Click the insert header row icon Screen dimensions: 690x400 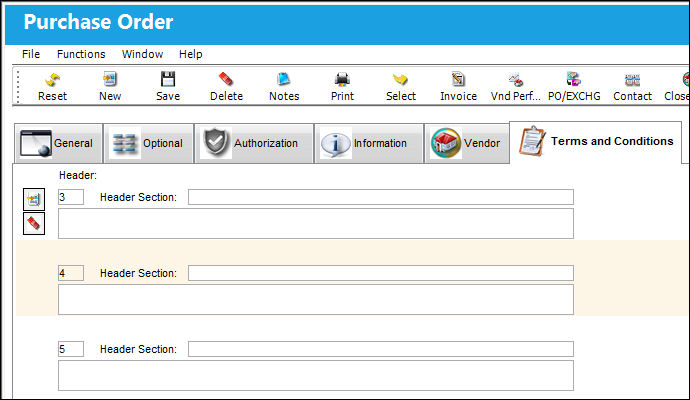click(34, 199)
